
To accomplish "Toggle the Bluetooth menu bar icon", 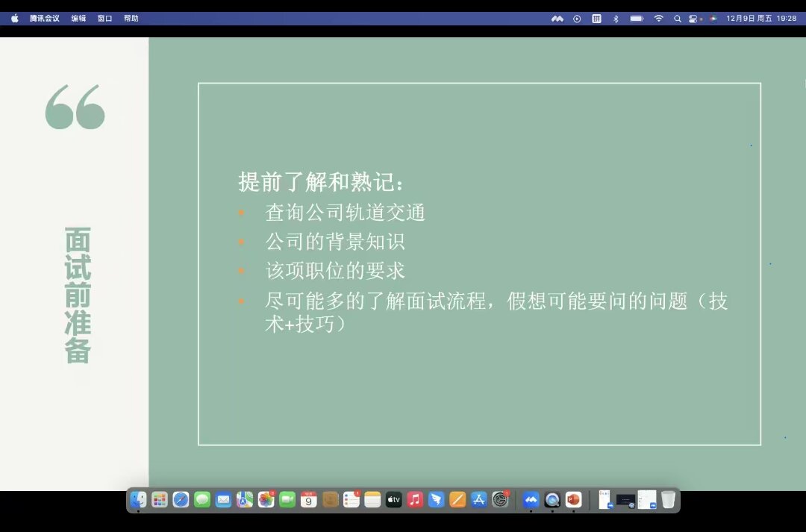I will point(616,19).
